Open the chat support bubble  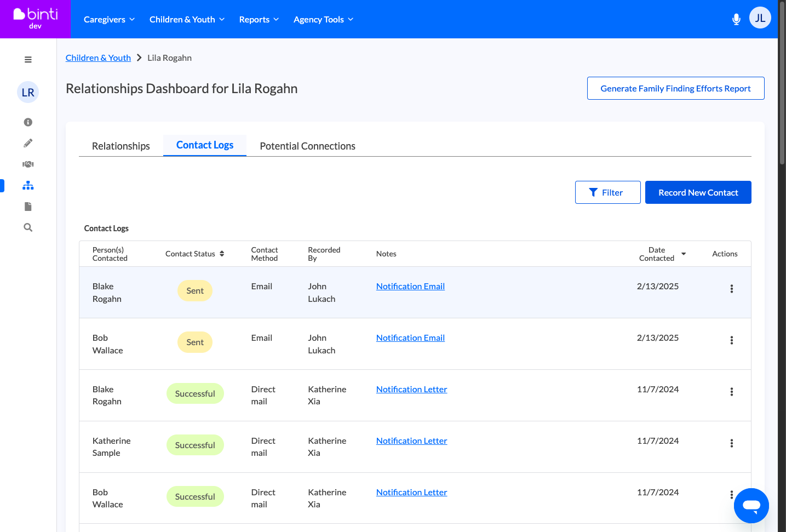pyautogui.click(x=751, y=506)
